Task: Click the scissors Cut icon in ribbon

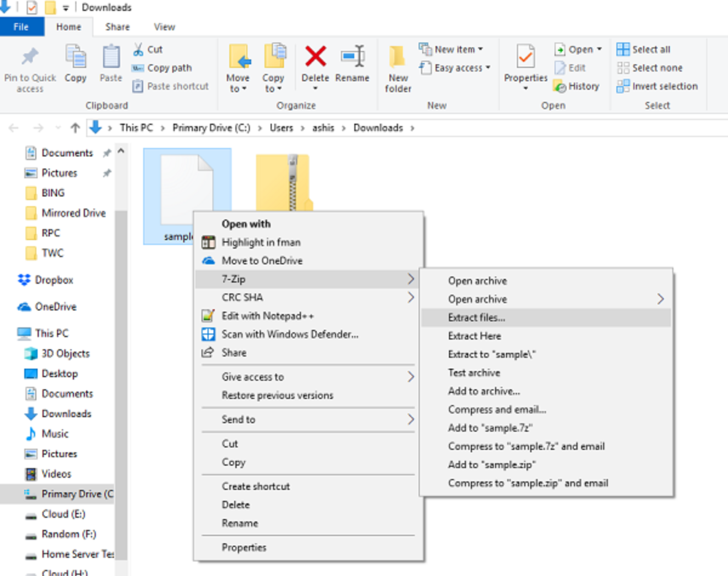Action: point(138,49)
